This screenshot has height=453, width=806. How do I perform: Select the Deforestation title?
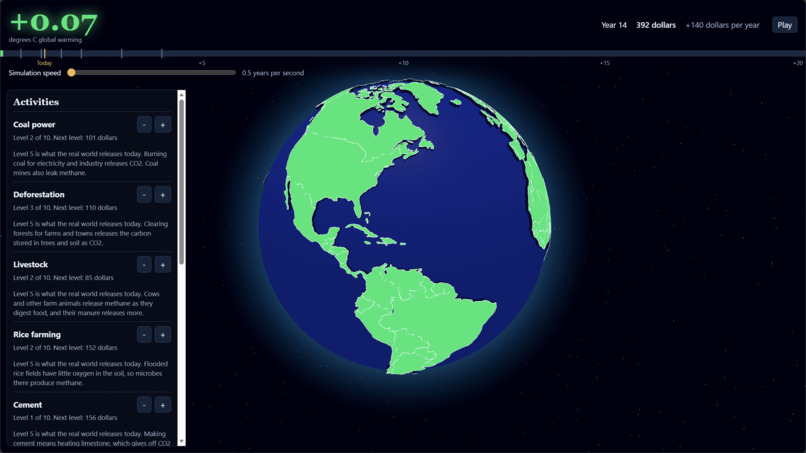pos(39,194)
